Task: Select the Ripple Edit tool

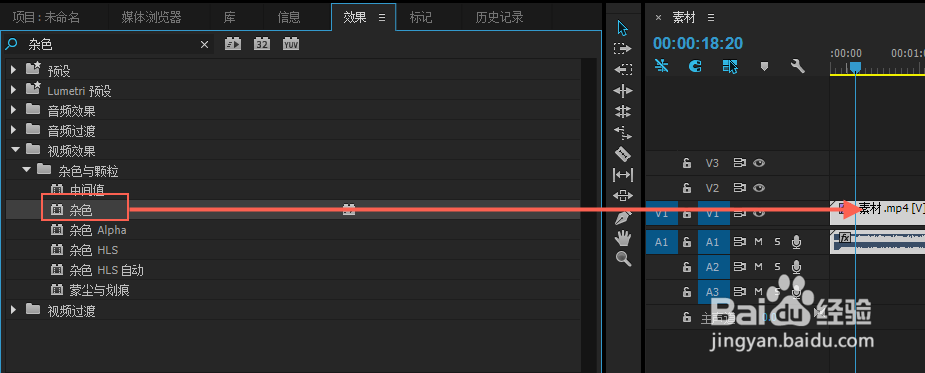Action: click(x=623, y=91)
